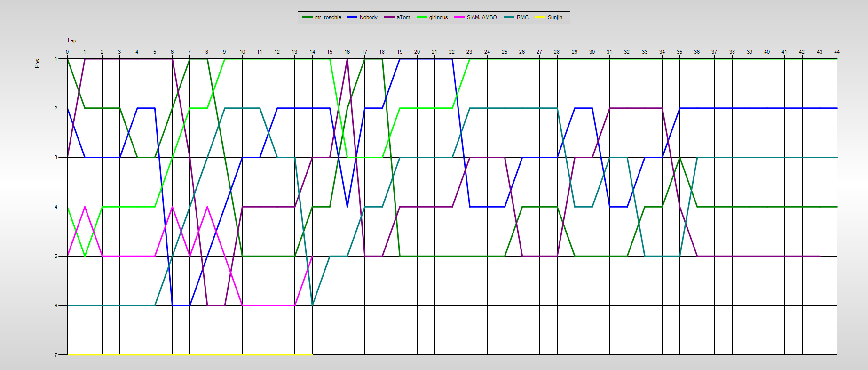Image resolution: width=868 pixels, height=370 pixels.
Task: Click lap number 14 on the axis
Action: tap(312, 52)
